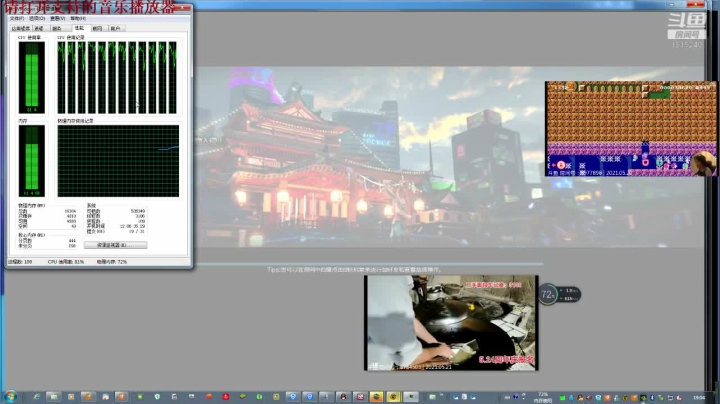Click the small monitor icon in taskbar
This screenshot has height=404, width=720.
click(x=191, y=397)
